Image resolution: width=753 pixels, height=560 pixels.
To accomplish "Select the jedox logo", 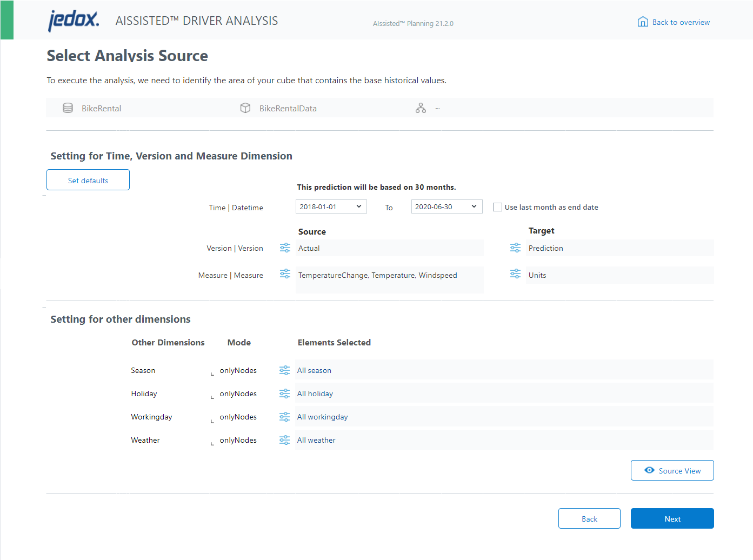I will [73, 20].
